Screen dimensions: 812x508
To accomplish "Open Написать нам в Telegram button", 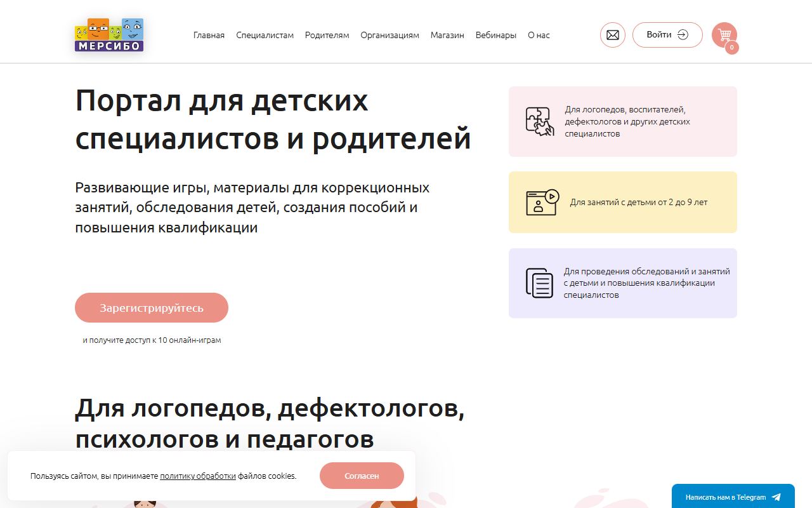I will click(733, 497).
